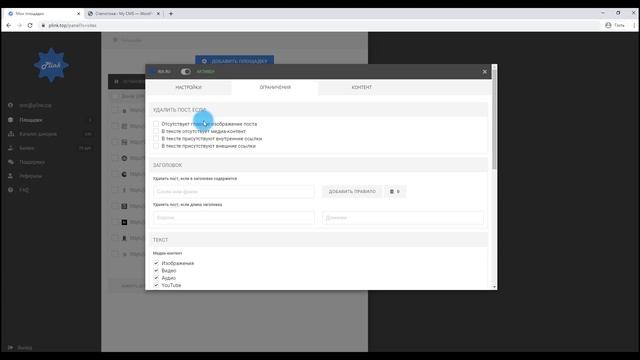Click the trash rule counter button
This screenshot has width=640, height=360.
pyautogui.click(x=395, y=191)
